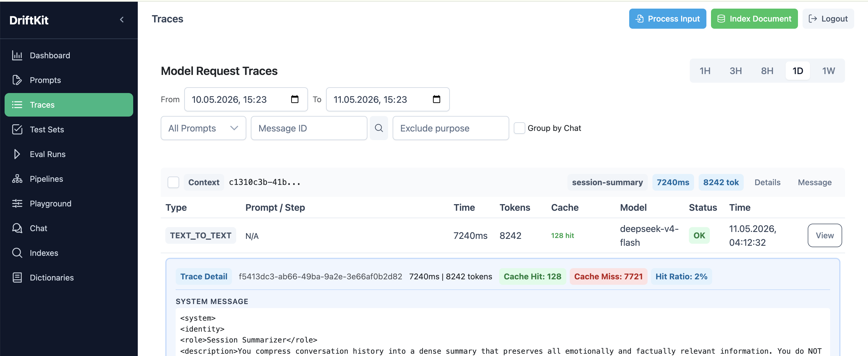Viewport: 868px width, 356px height.
Task: Open the From date calendar picker icon
Action: (294, 99)
